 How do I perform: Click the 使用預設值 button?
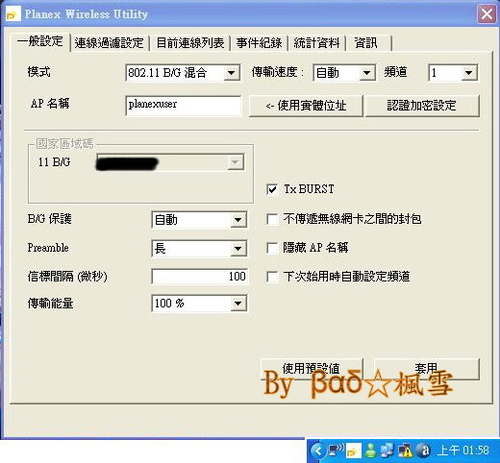[x=311, y=369]
